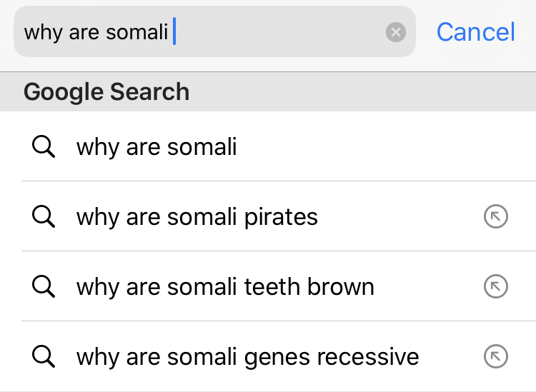The image size is (536, 392).
Task: Tap the word 'pirates' in the second suggestion
Action: click(x=281, y=217)
